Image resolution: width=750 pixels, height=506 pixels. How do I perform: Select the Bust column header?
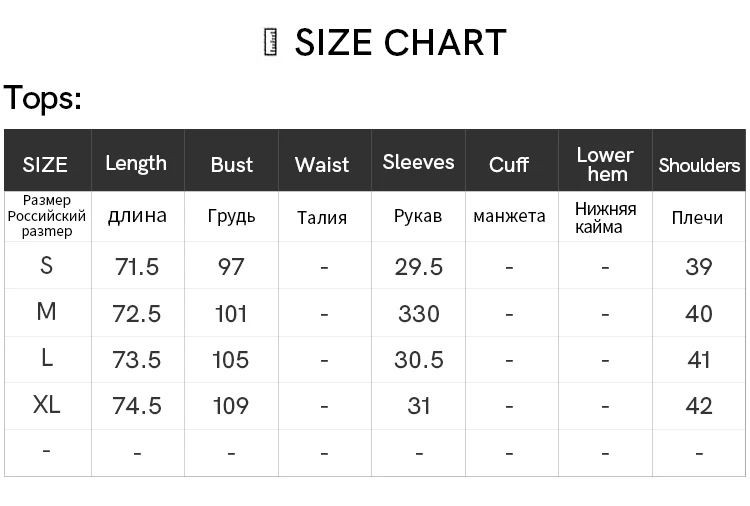click(232, 165)
